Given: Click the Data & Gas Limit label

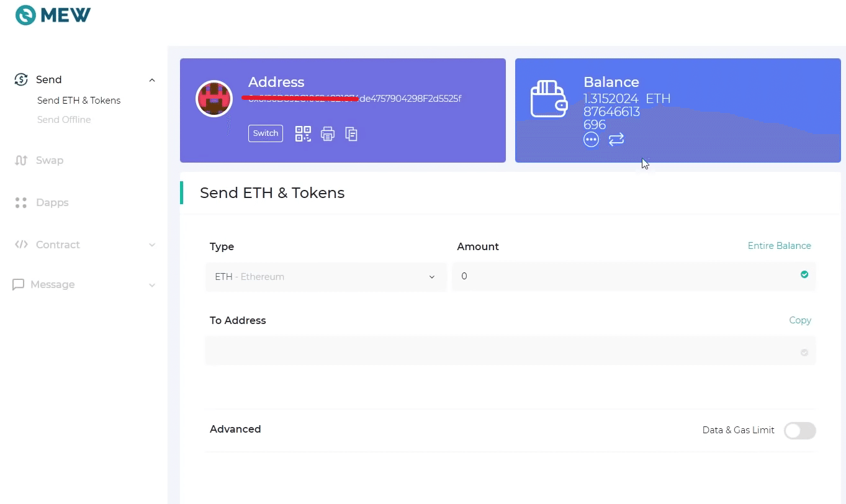Looking at the screenshot, I should 739,430.
